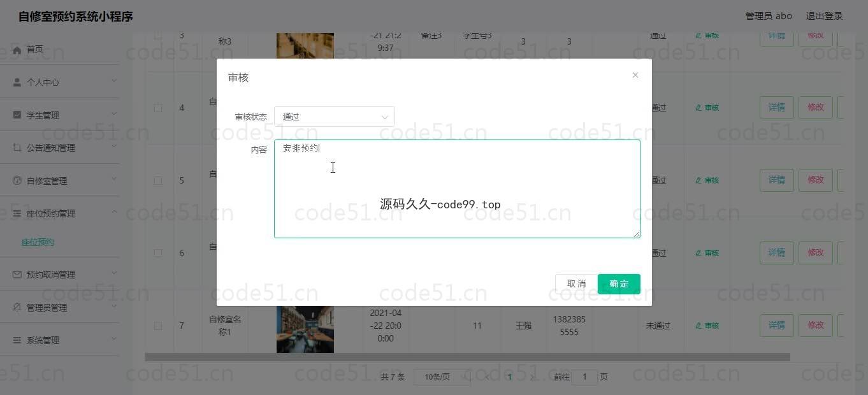
Task: Confirm the review with the 确定 button
Action: pyautogui.click(x=619, y=284)
